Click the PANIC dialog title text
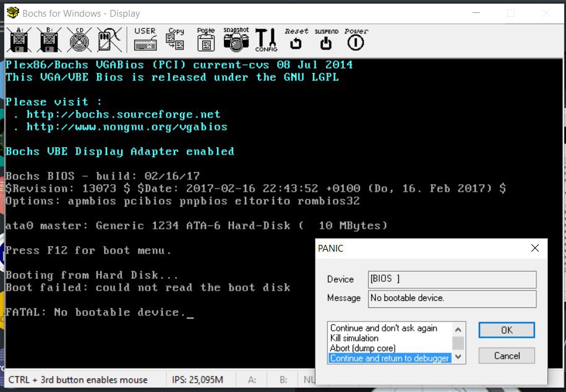Viewport: 566px width, 392px height. 331,249
